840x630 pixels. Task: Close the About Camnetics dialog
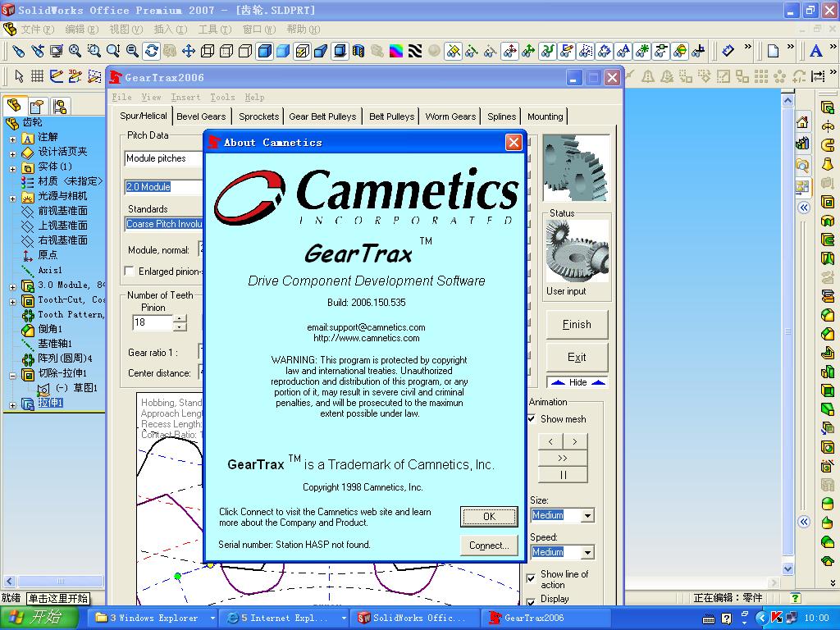click(x=514, y=143)
